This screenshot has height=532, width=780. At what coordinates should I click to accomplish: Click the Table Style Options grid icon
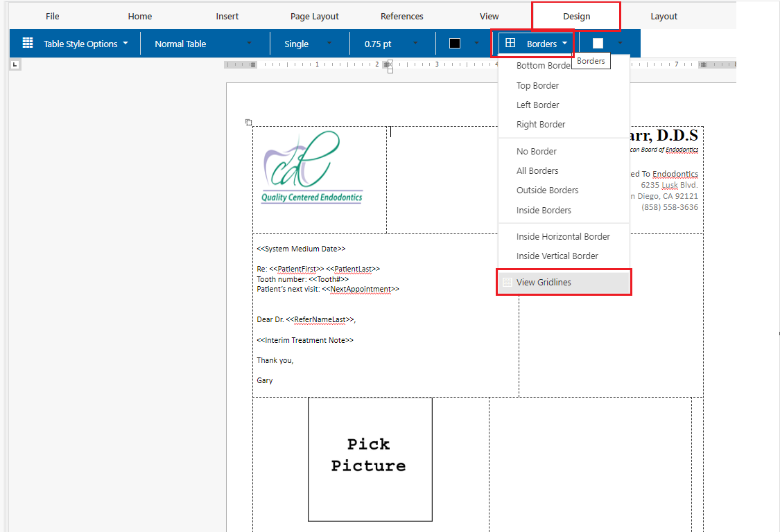28,43
